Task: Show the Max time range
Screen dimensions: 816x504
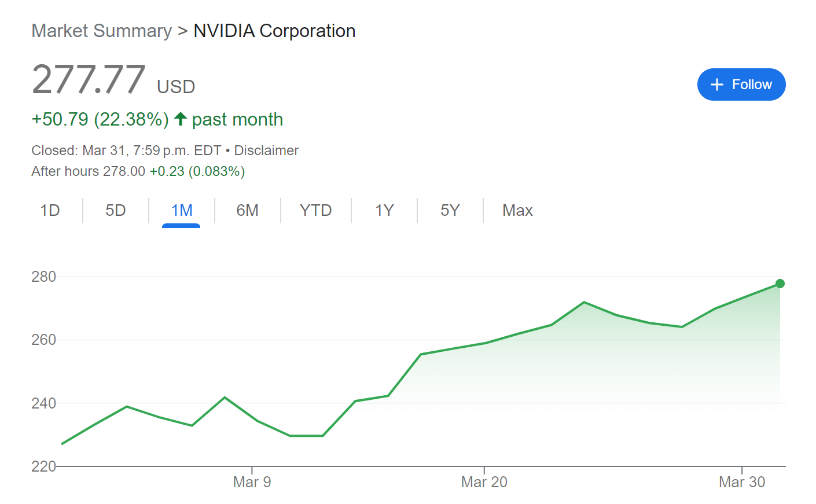Action: (x=517, y=210)
